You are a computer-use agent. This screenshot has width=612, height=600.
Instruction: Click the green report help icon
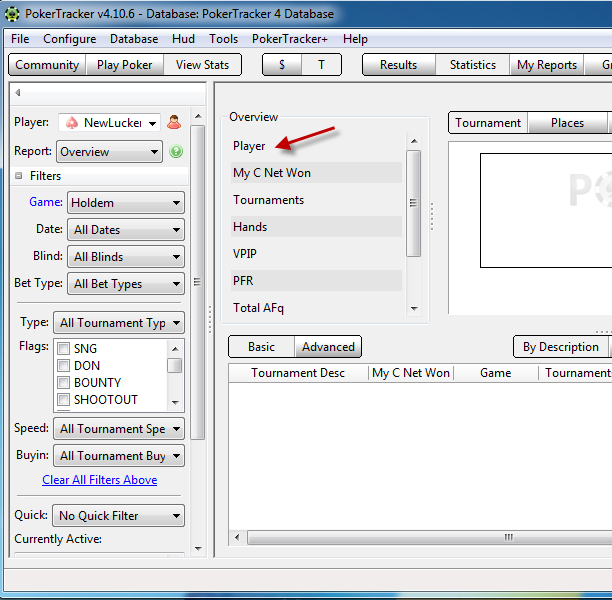(176, 151)
